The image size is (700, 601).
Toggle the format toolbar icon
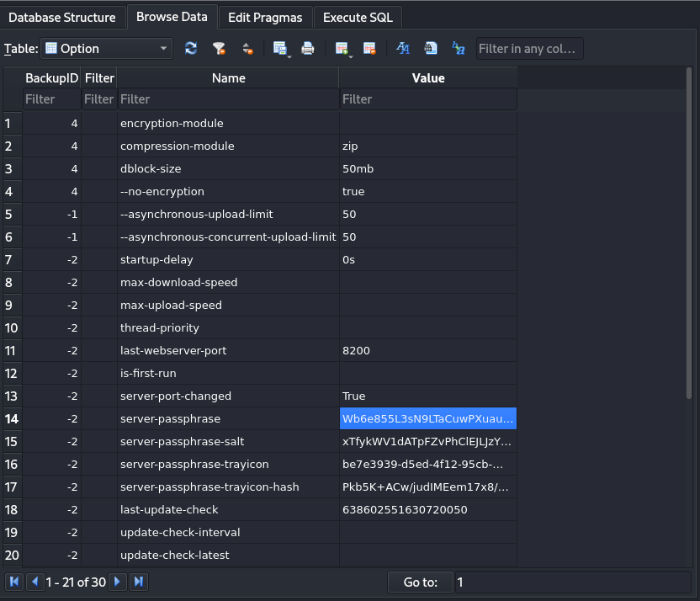click(x=403, y=49)
